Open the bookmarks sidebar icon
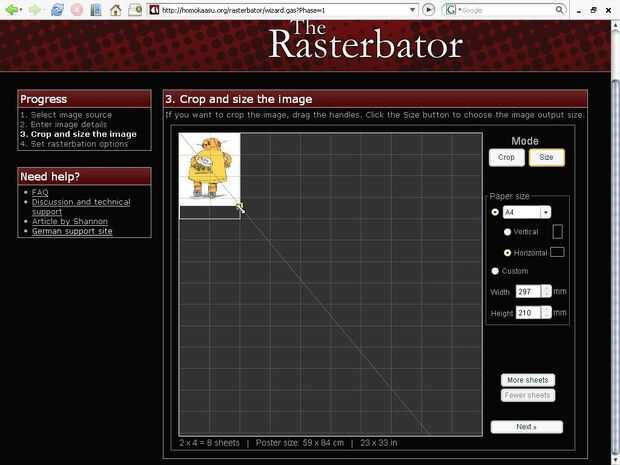Viewport: 620px width, 465px height. click(96, 9)
